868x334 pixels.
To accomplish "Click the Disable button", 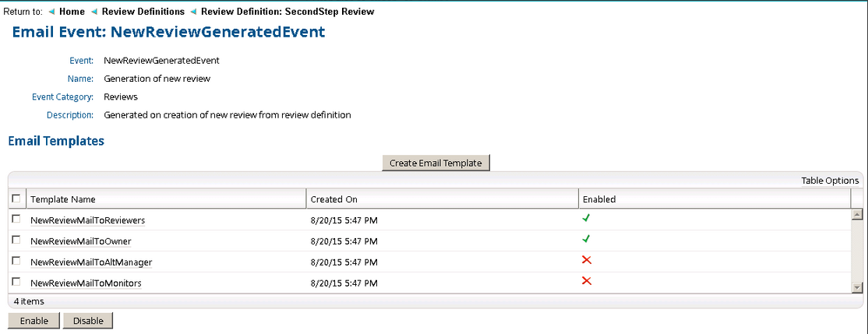I will coord(88,321).
